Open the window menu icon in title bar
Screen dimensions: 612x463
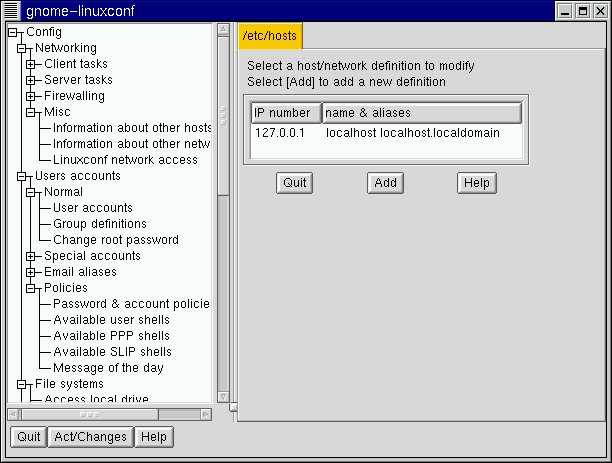[11, 10]
